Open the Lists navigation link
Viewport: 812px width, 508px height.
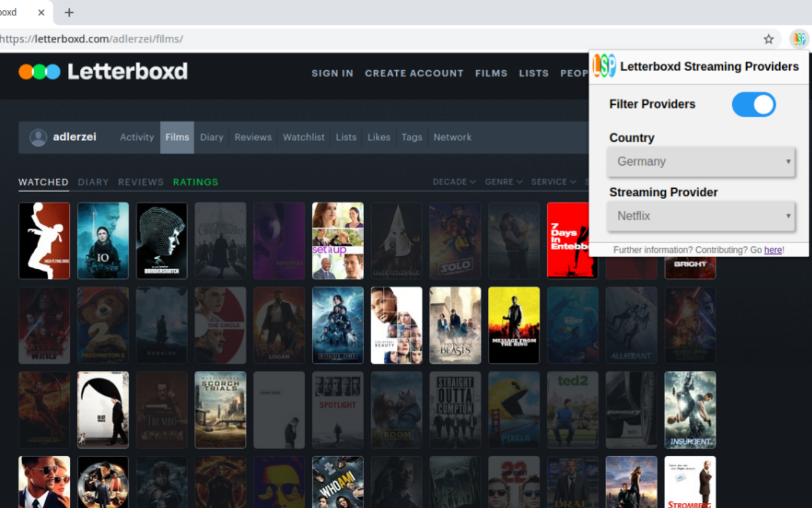[x=534, y=74]
